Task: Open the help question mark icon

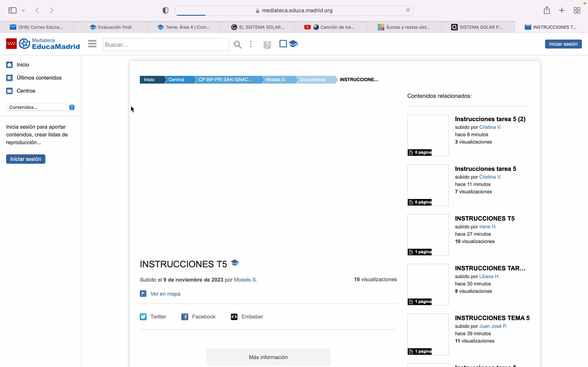Action: point(267,45)
